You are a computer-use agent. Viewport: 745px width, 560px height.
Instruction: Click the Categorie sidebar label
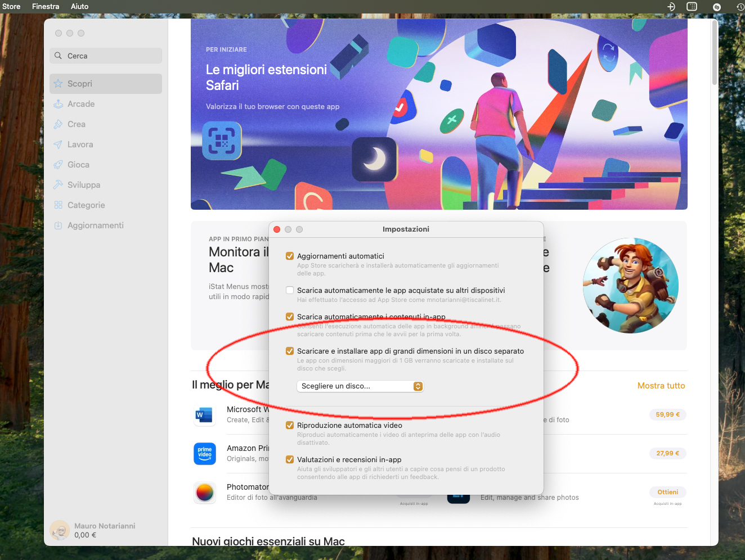tap(86, 205)
